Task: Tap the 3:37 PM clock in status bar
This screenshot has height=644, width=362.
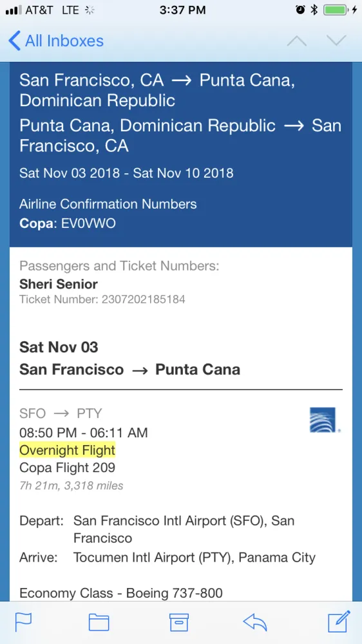Action: pos(182,10)
